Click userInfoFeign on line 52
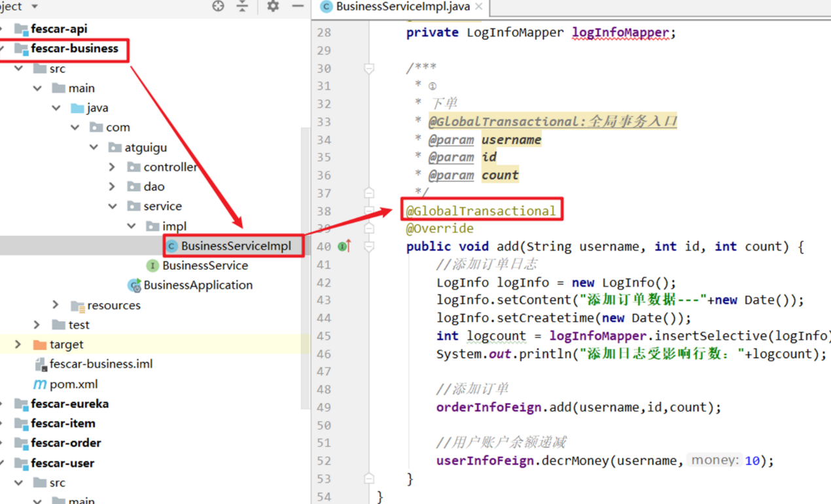Viewport: 831px width, 504px height. pyautogui.click(x=485, y=460)
